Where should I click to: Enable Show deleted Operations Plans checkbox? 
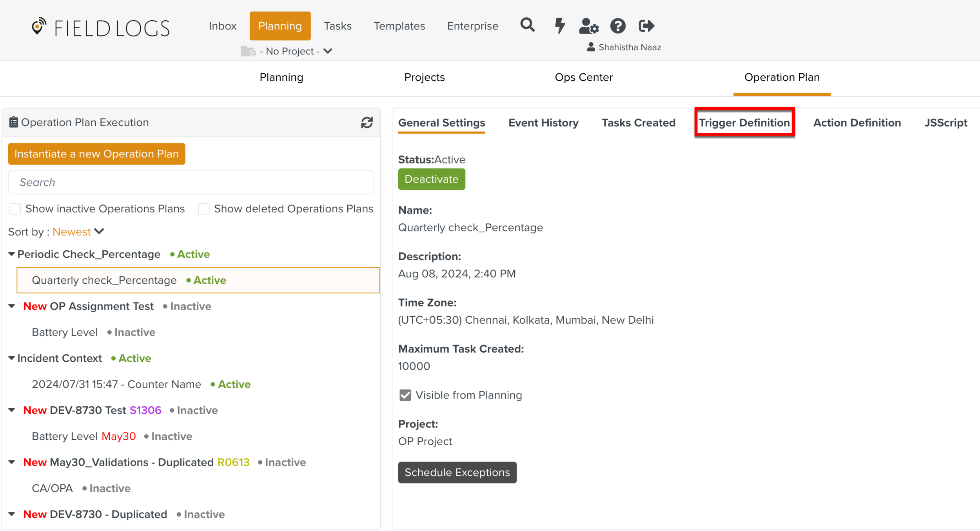(x=204, y=209)
